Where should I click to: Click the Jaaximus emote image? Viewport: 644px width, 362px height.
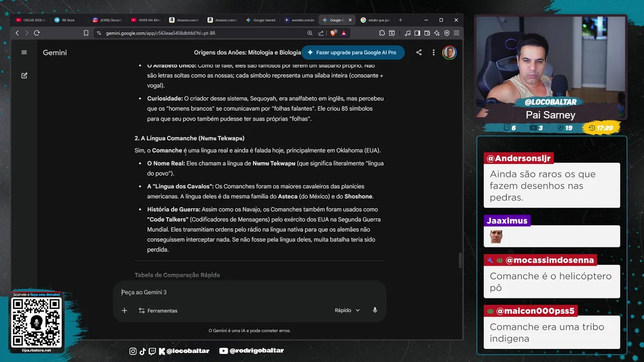(497, 237)
